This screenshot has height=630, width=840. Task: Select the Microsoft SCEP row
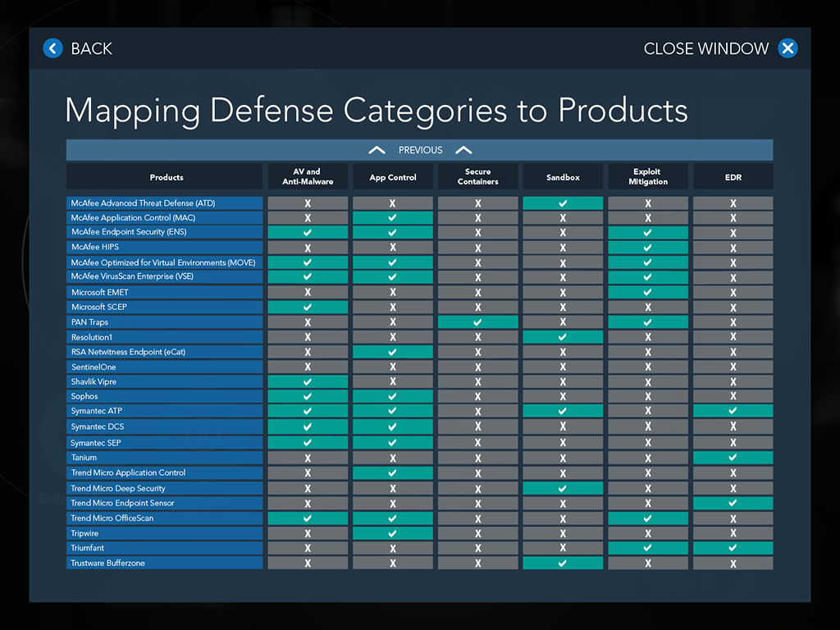click(x=164, y=307)
